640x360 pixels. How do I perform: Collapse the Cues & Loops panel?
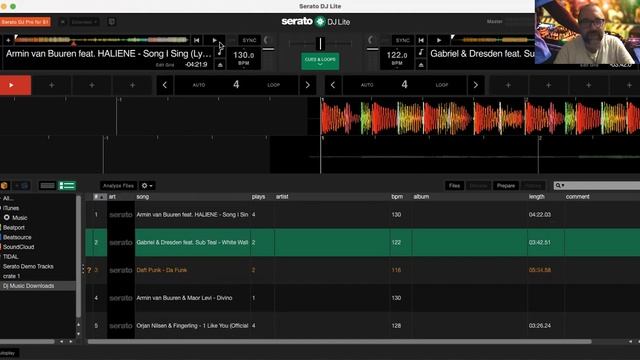pyautogui.click(x=320, y=61)
